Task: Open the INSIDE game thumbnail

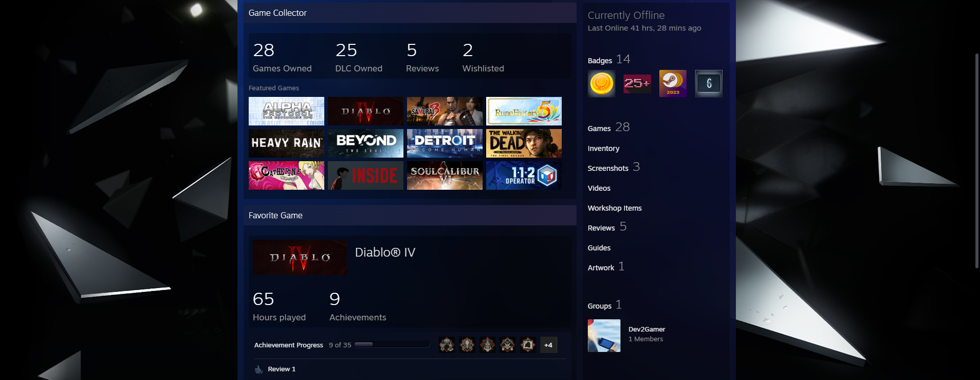Action: 366,175
